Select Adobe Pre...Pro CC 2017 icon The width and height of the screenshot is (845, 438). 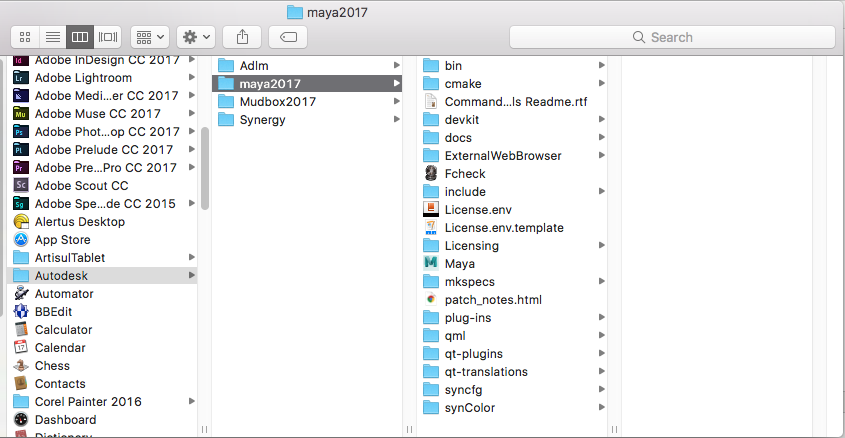(20, 168)
